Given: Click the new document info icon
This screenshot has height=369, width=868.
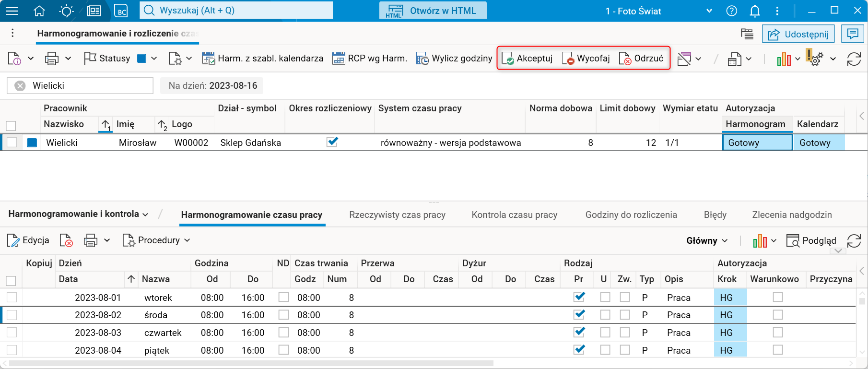Looking at the screenshot, I should click(x=14, y=59).
